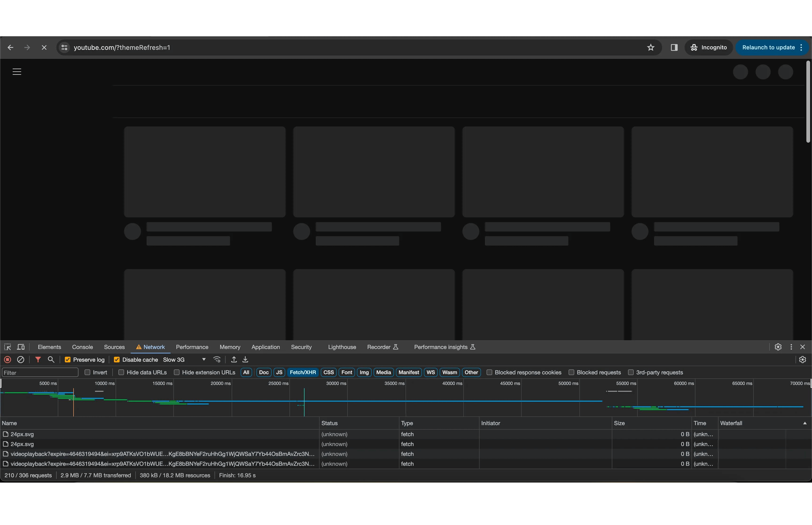The image size is (812, 525).
Task: Switch to the Console tab
Action: (82, 347)
